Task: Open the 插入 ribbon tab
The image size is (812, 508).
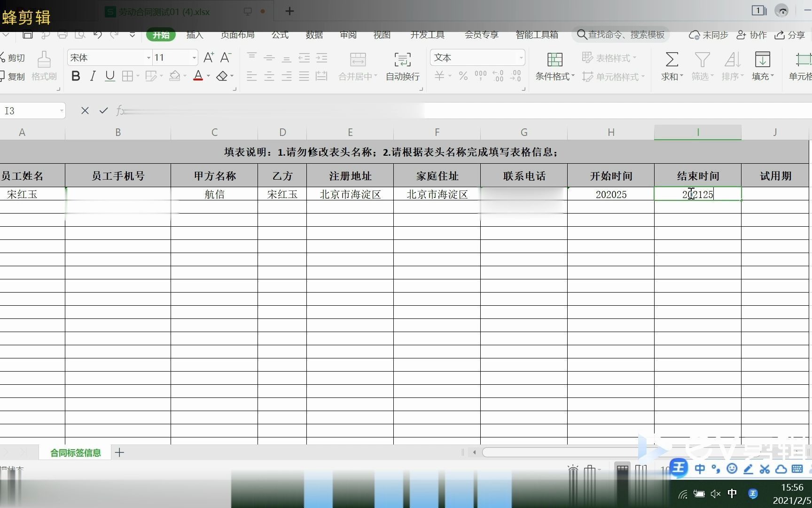Action: coord(195,35)
